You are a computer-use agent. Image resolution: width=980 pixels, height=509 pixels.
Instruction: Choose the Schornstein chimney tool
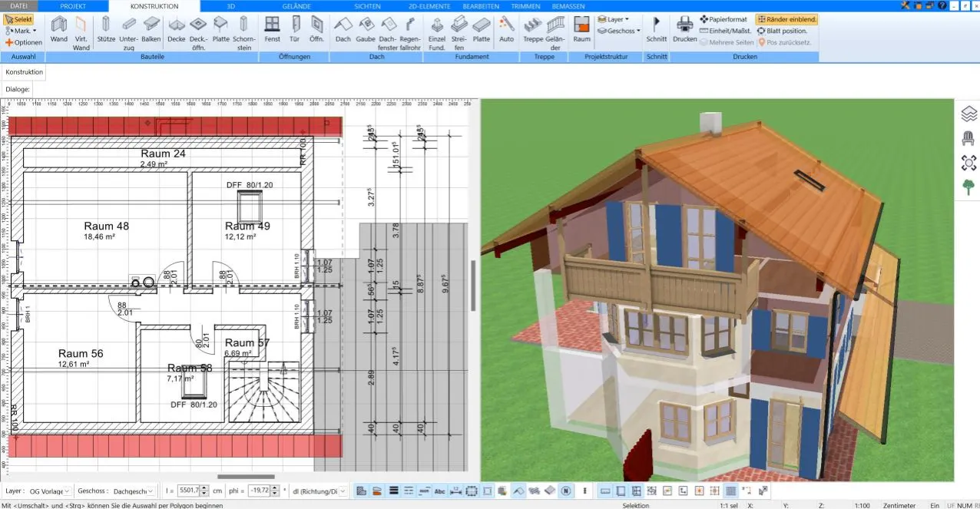pyautogui.click(x=243, y=29)
